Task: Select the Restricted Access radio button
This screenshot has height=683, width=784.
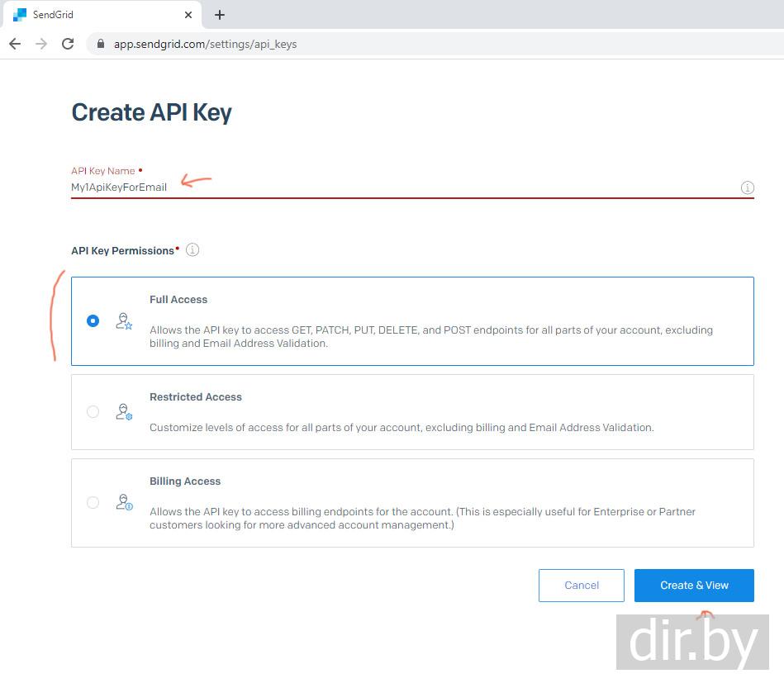Action: tap(93, 412)
